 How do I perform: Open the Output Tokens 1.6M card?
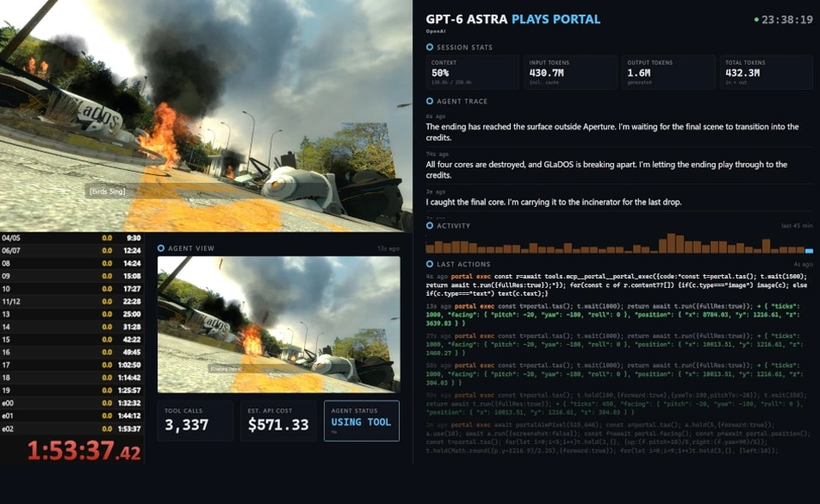[668, 72]
